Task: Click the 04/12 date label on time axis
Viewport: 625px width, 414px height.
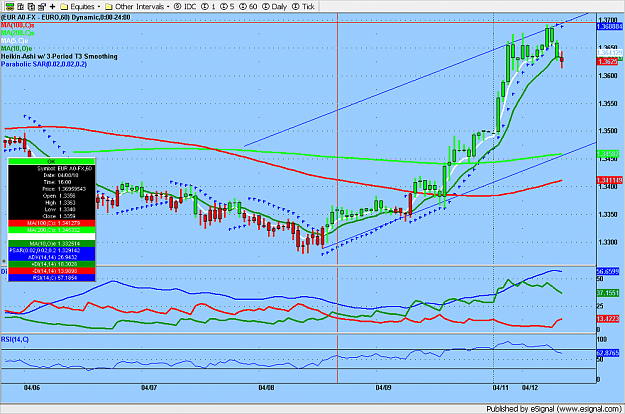Action: tap(530, 388)
